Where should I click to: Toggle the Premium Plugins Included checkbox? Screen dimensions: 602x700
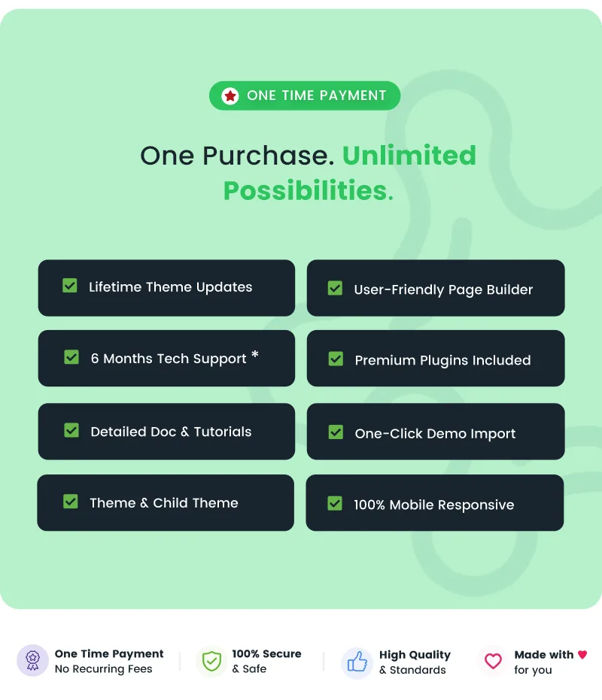coord(336,359)
